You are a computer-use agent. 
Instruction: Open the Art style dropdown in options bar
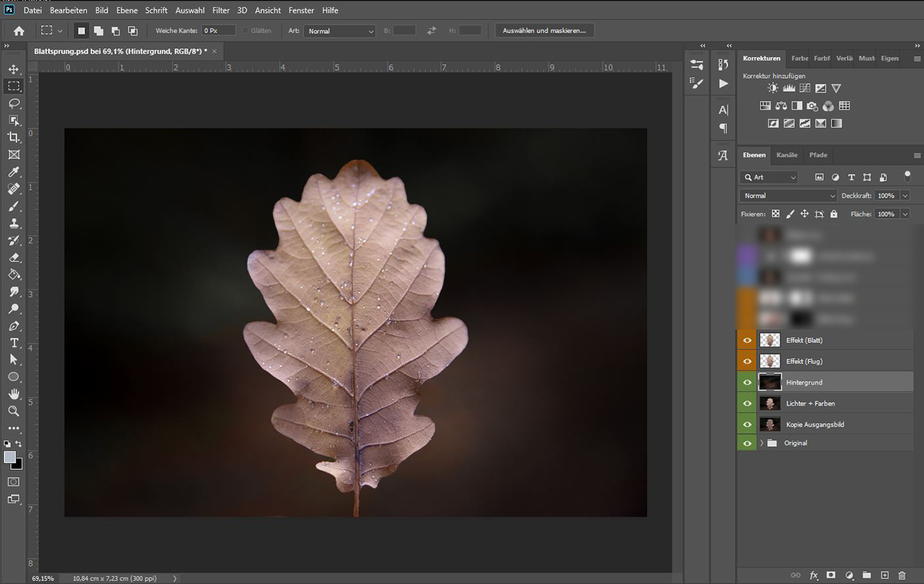coord(339,31)
